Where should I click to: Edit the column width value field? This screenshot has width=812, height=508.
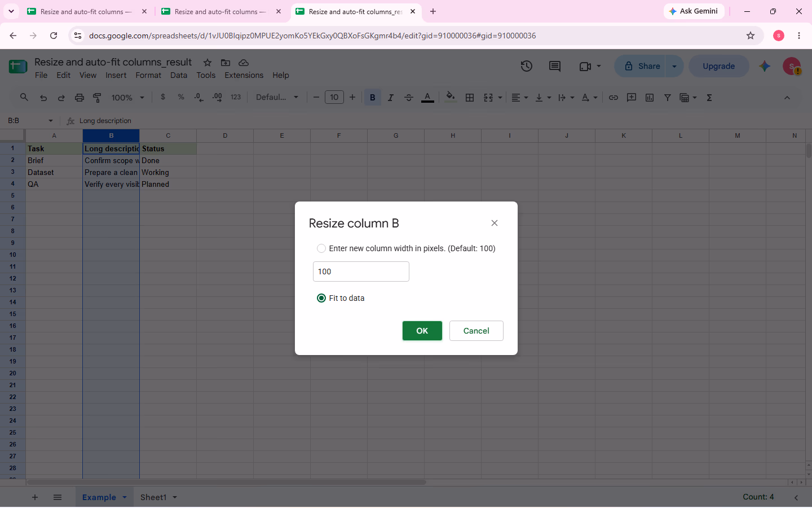click(x=361, y=271)
